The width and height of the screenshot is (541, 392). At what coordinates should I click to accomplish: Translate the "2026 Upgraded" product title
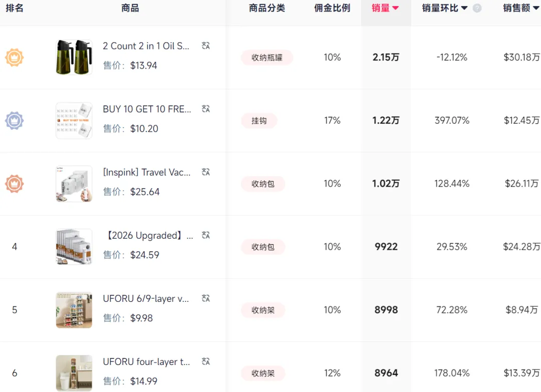205,235
